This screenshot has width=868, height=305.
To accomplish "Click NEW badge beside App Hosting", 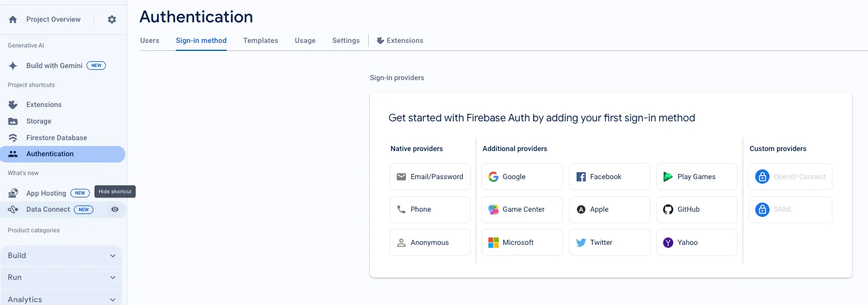I will tap(80, 193).
